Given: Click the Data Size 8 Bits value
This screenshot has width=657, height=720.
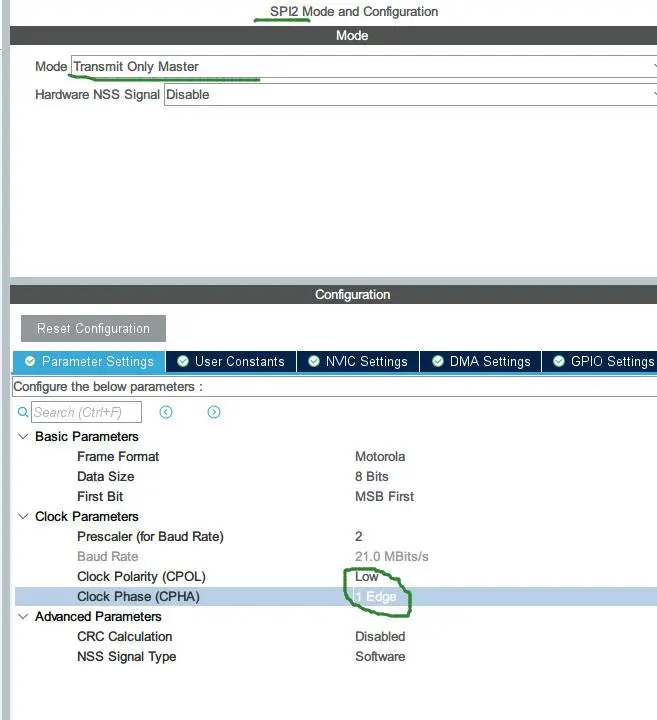Looking at the screenshot, I should 372,477.
